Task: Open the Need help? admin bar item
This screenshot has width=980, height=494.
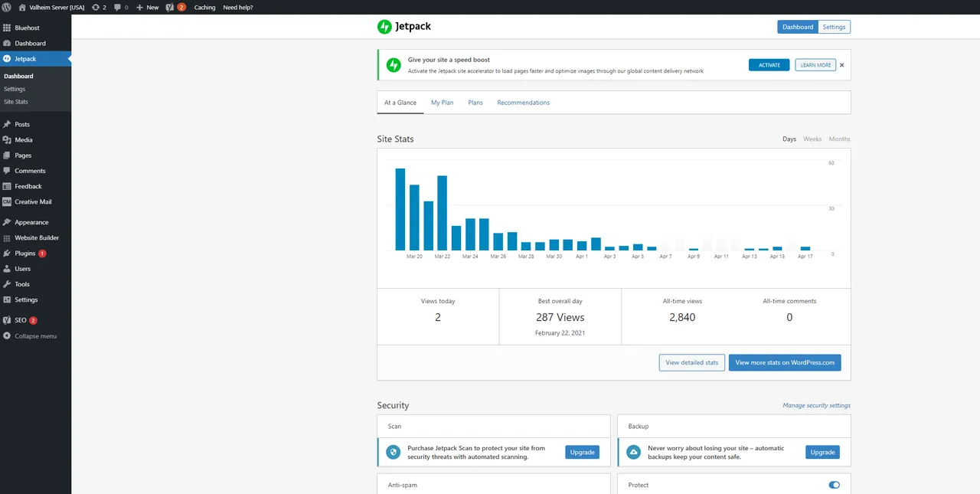Action: [x=238, y=7]
